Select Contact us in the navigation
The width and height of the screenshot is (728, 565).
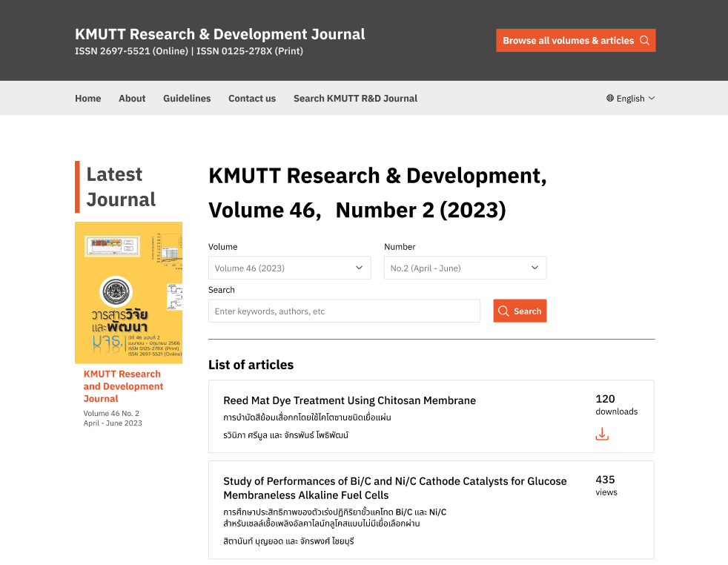tap(251, 98)
